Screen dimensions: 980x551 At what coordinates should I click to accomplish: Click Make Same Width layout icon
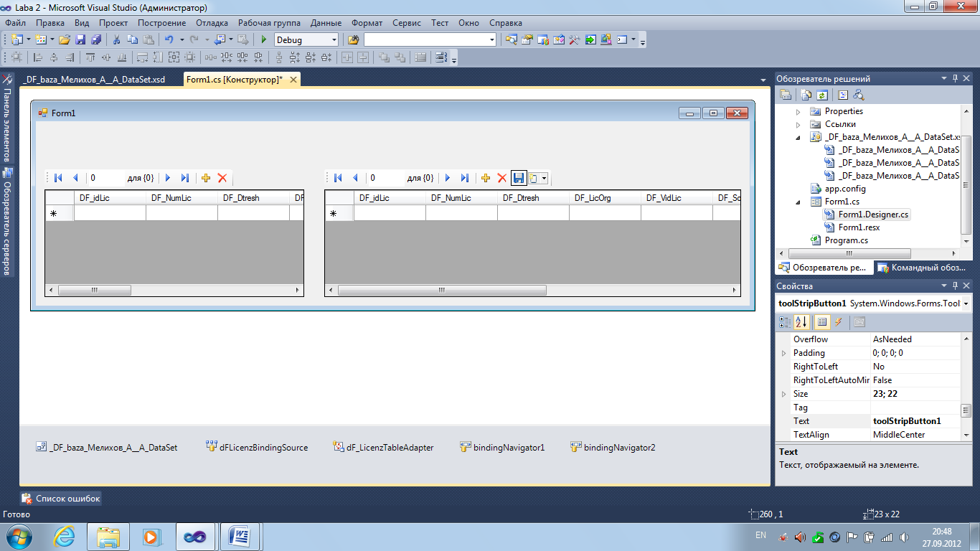[x=142, y=57]
